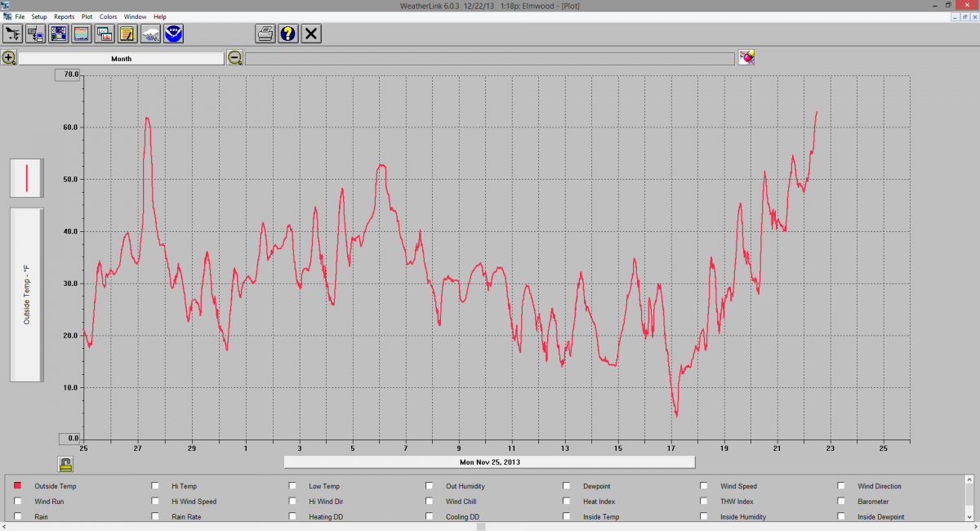Open the bulletin display toolbar icon

click(58, 33)
